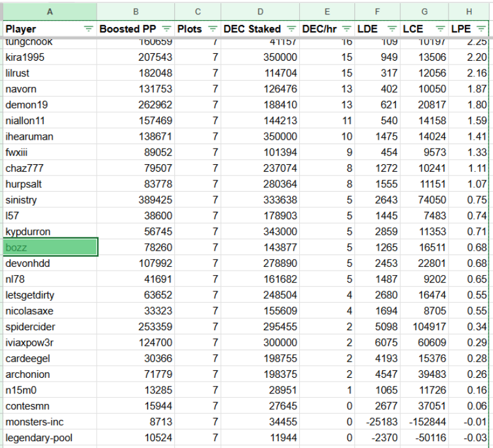This screenshot has height=448, width=493.
Task: Select column C header
Action: click(x=198, y=12)
